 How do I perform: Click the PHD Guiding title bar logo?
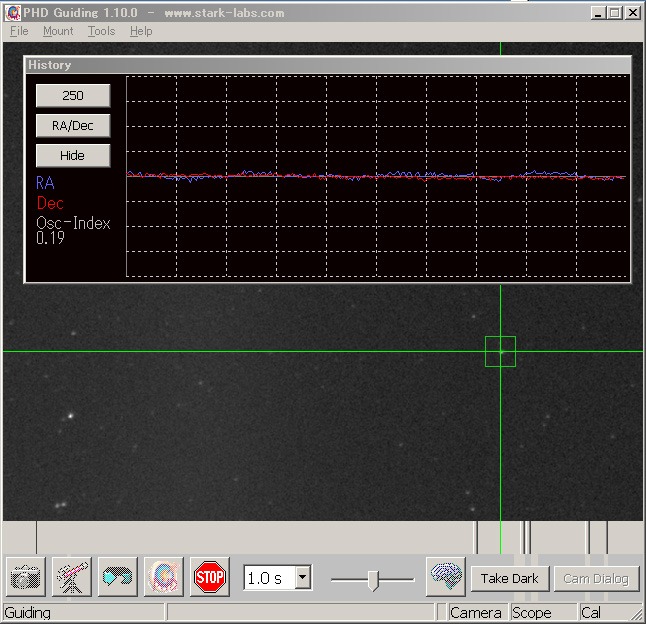(x=13, y=13)
